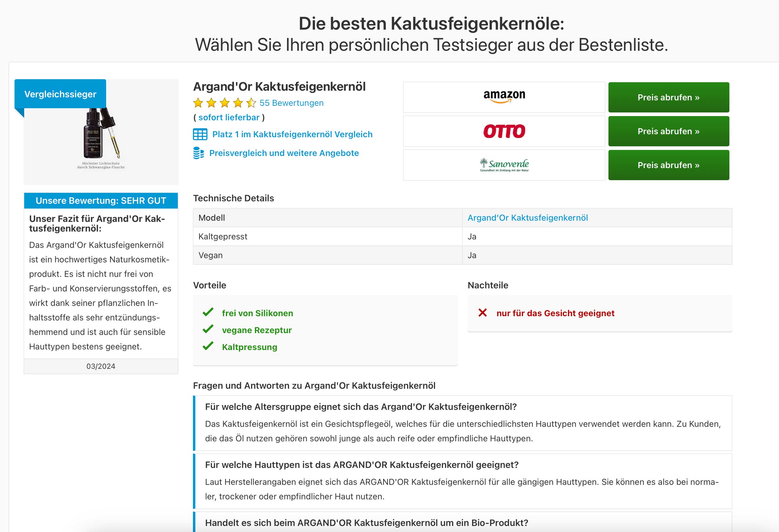Click the Ja value for Vegan

(472, 255)
